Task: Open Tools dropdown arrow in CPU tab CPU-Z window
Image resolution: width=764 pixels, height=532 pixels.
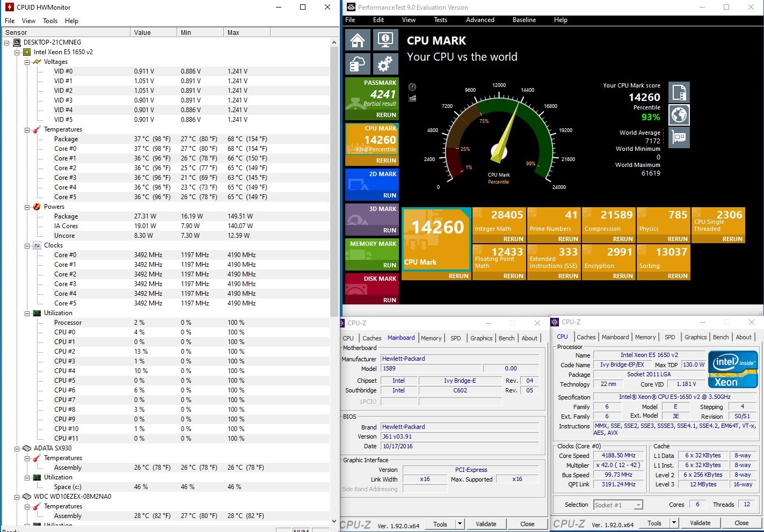Action: tap(674, 523)
